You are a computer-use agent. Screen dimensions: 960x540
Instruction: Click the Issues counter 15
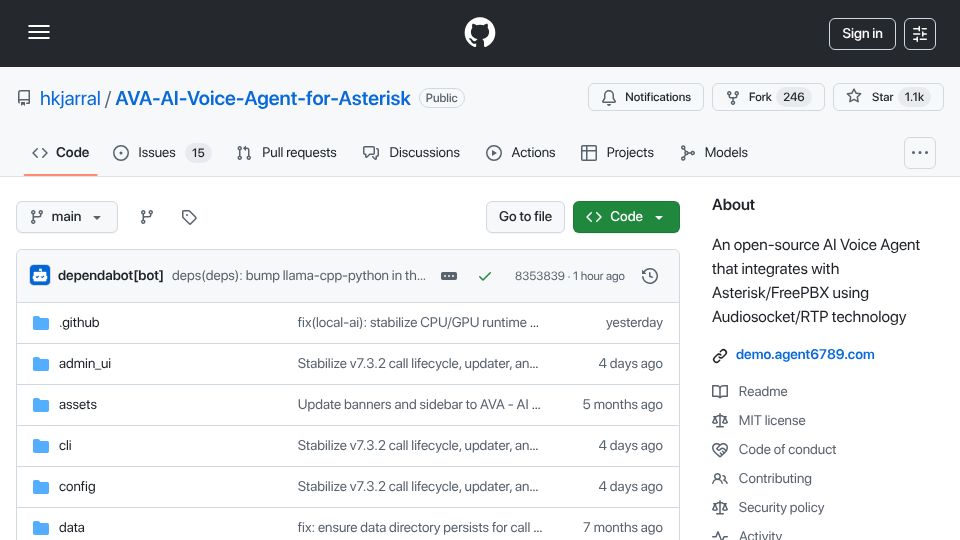[x=198, y=153]
